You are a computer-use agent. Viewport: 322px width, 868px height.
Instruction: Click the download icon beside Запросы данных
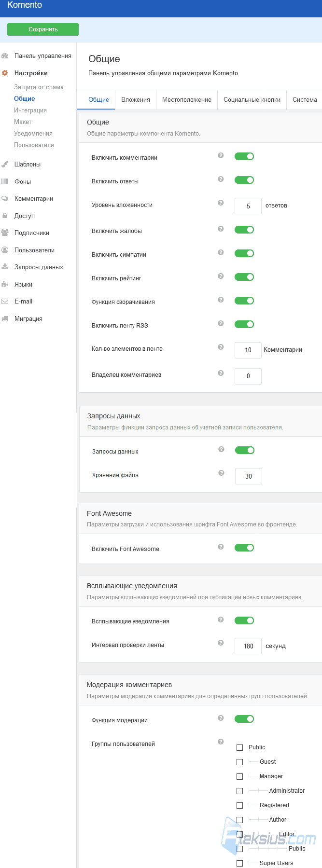[x=5, y=267]
